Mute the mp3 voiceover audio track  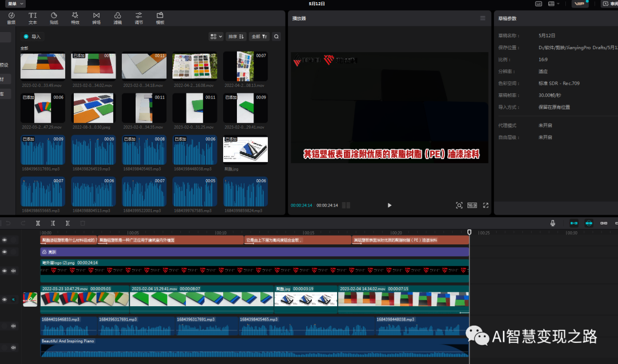click(13, 326)
